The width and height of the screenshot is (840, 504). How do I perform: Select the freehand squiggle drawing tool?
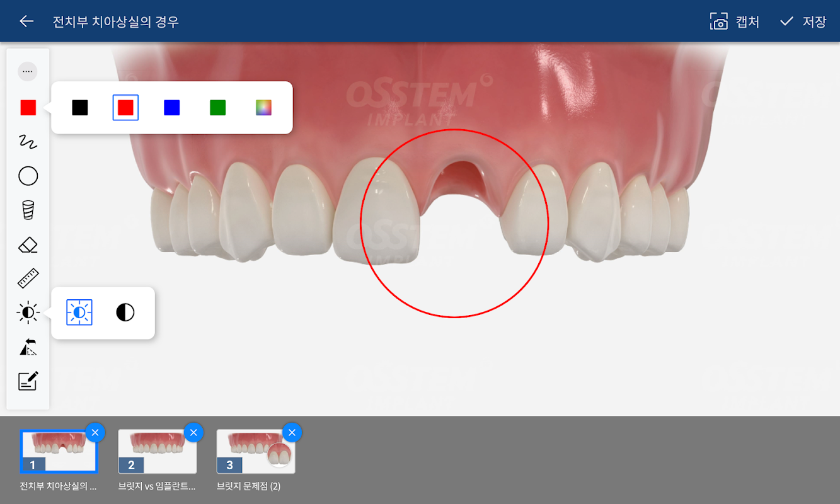(x=28, y=142)
